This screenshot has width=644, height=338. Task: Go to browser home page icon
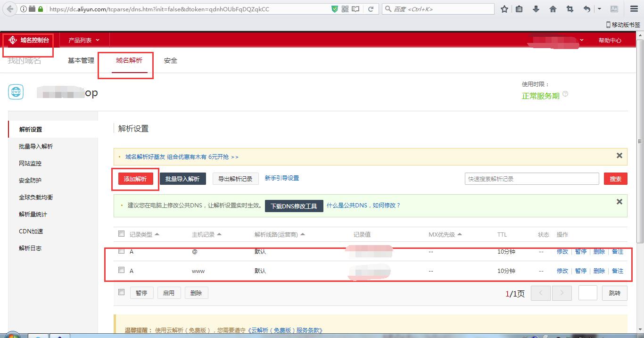point(553,9)
